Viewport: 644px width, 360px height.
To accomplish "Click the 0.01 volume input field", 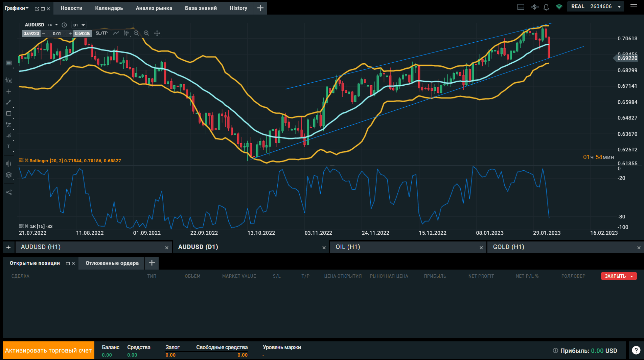I will point(57,34).
